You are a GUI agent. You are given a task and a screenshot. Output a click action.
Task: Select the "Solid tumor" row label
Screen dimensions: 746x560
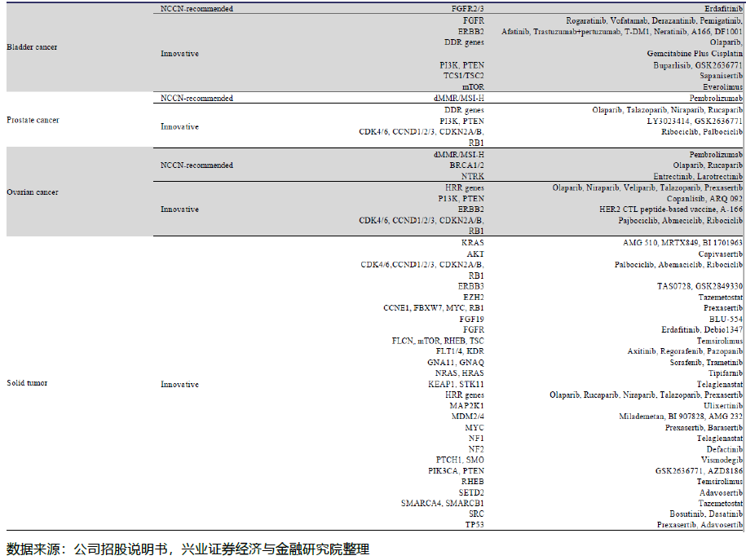(x=27, y=383)
